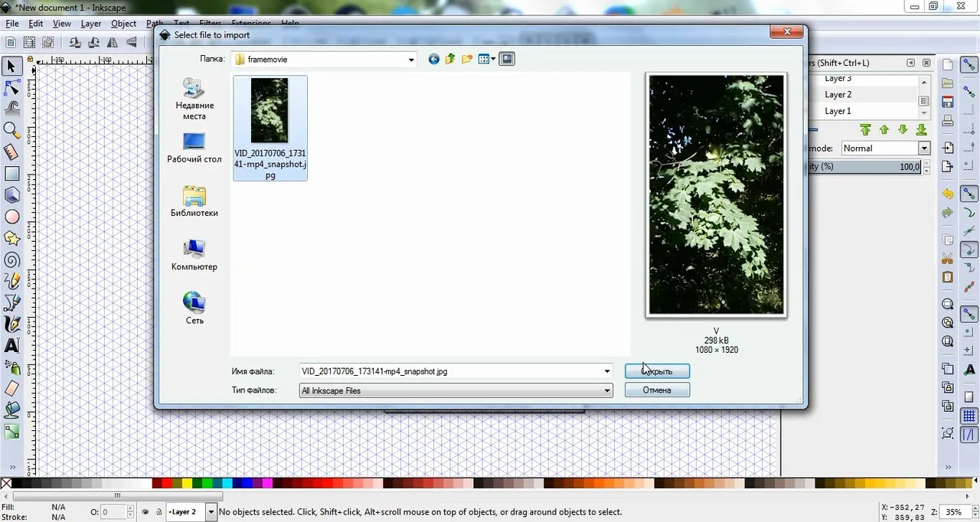Click Raise layer one step icon

(884, 129)
